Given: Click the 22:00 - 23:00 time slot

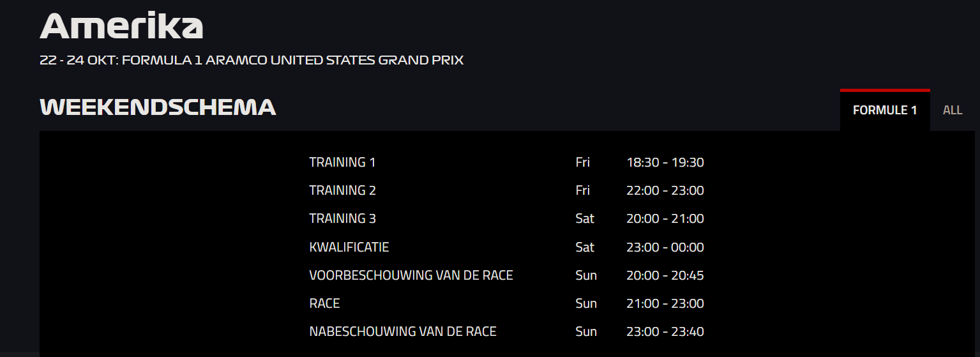Looking at the screenshot, I should (665, 190).
